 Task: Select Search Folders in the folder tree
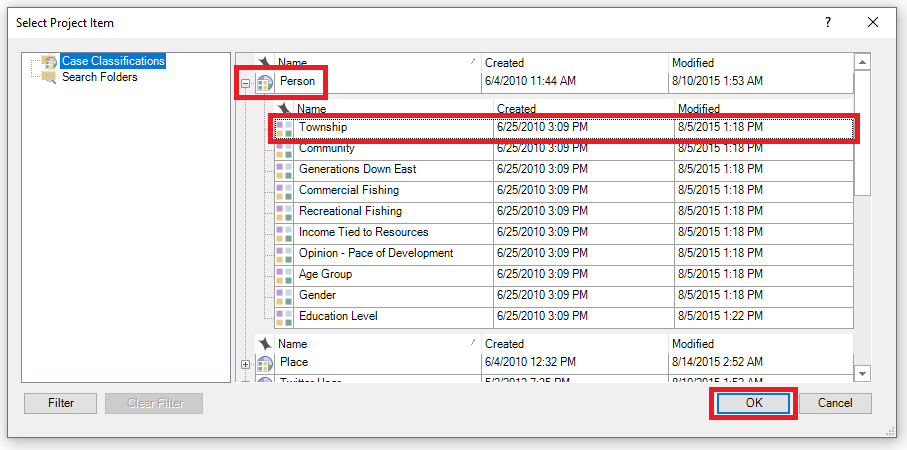click(99, 77)
